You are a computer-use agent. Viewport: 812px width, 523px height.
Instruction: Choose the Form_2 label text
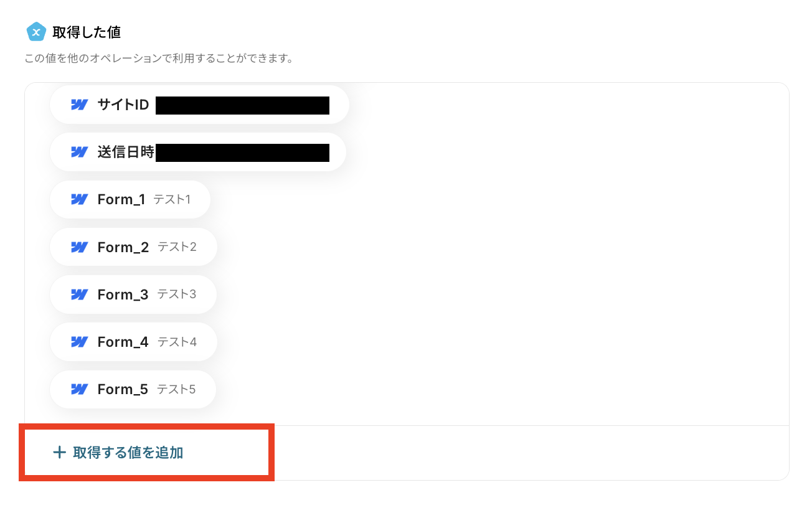(x=123, y=247)
